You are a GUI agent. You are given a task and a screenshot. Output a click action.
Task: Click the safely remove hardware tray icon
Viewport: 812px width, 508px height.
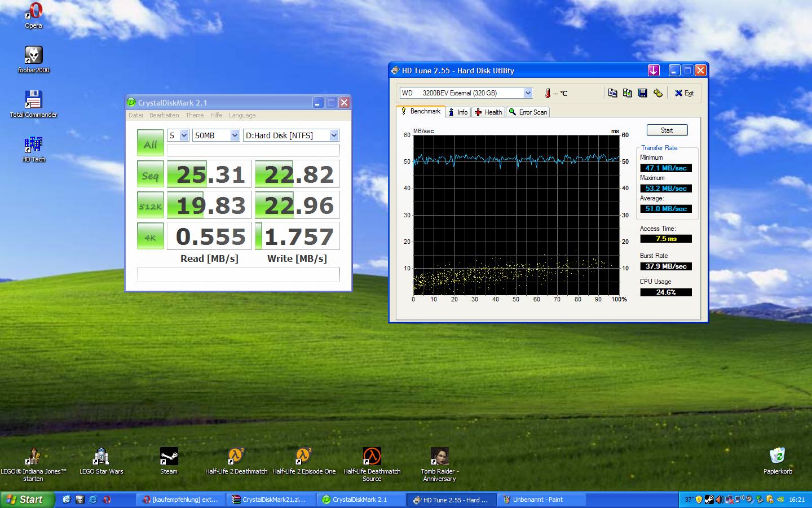(x=760, y=500)
